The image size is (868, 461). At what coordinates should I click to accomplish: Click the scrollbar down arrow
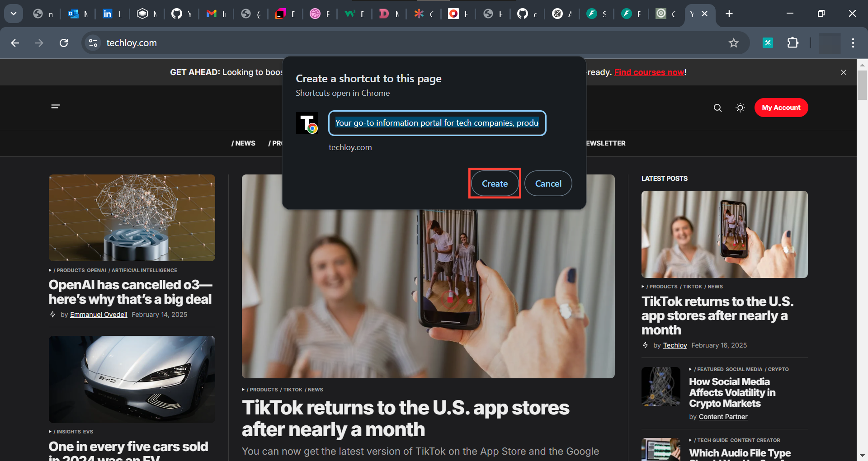[x=862, y=456]
